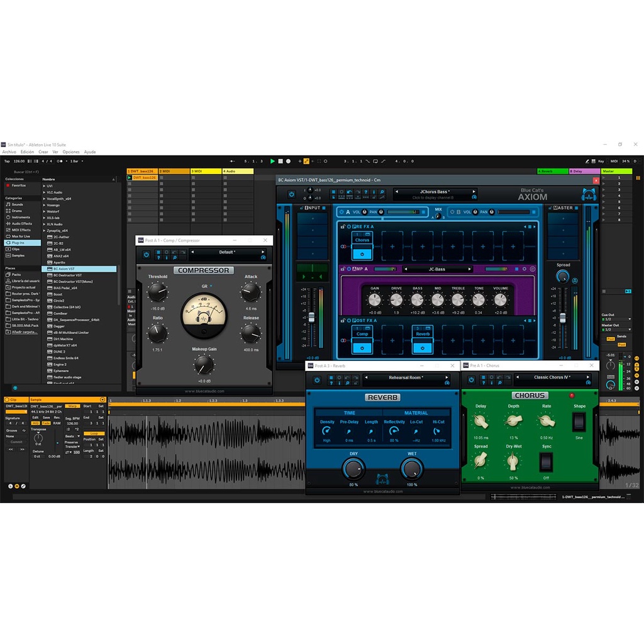Screen dimensions: 644x644
Task: Toggle the metronome in the transport bar
Action: [60, 162]
